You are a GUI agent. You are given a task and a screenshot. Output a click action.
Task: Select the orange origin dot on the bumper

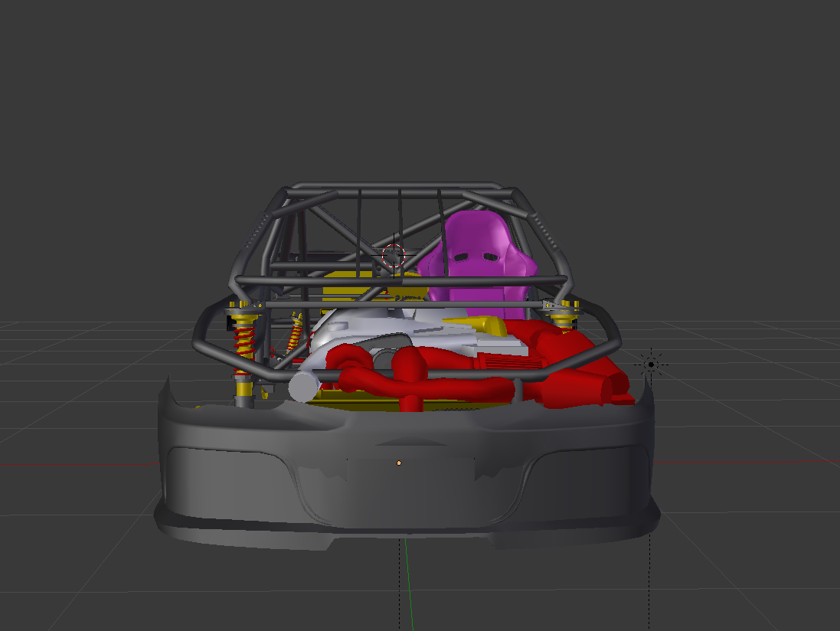tap(399, 463)
